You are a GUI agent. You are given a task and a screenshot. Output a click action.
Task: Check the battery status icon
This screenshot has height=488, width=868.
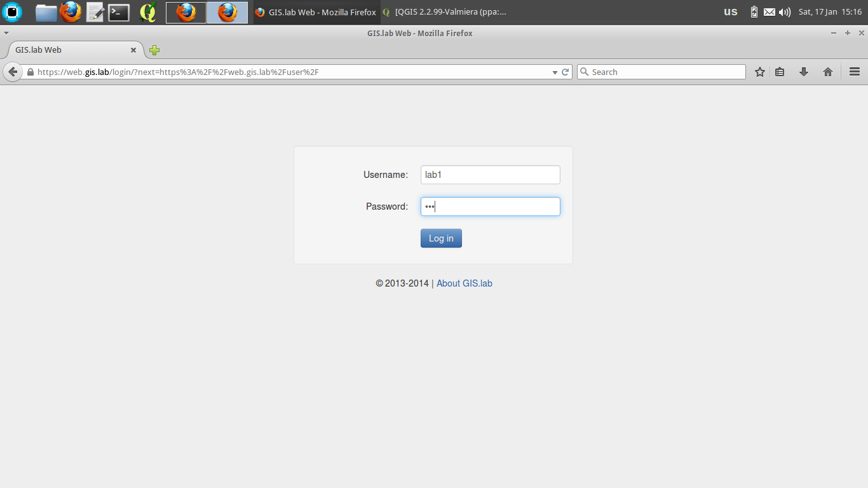[x=754, y=12]
